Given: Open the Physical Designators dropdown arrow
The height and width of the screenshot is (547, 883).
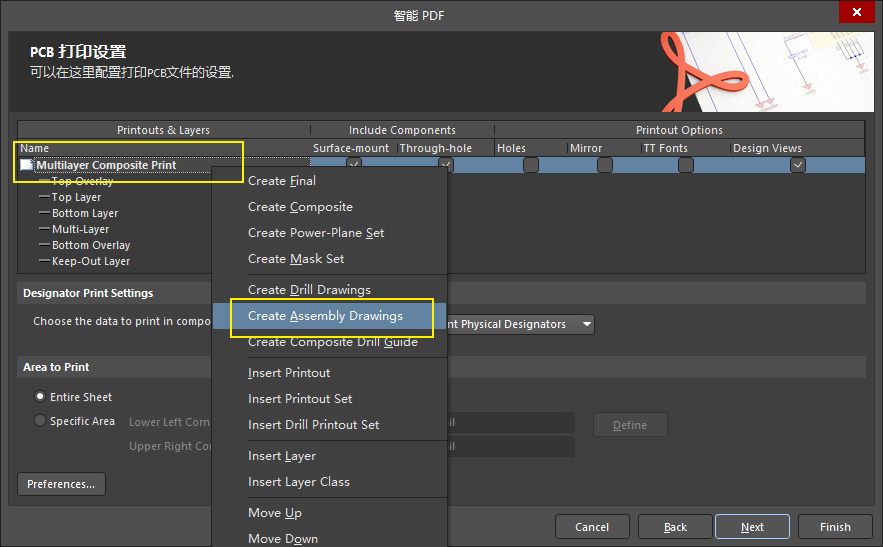Looking at the screenshot, I should [585, 324].
